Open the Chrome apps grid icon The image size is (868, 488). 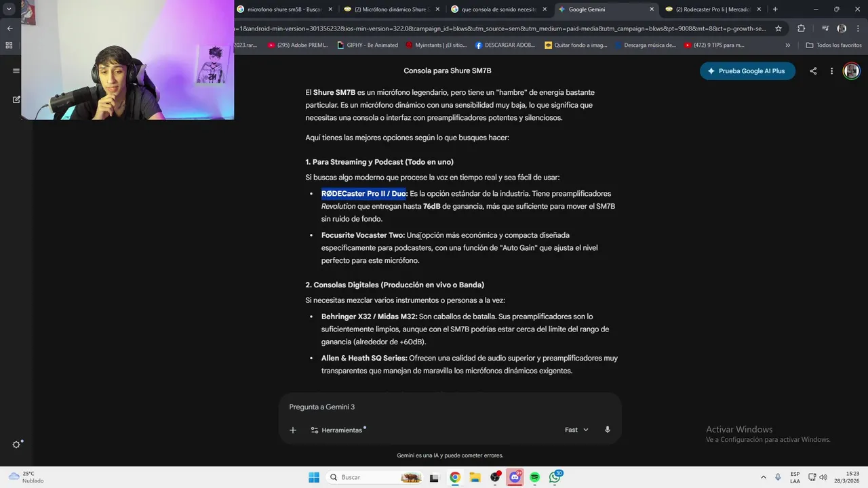pos(9,45)
